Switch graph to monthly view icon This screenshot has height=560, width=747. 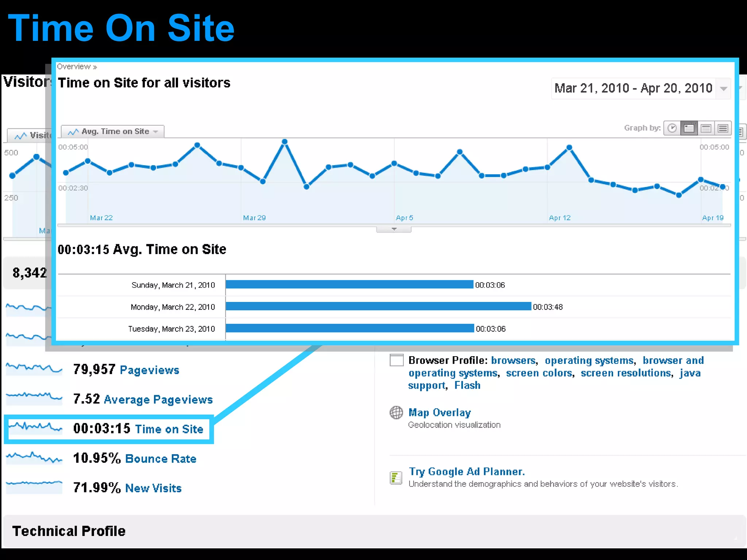pos(723,128)
